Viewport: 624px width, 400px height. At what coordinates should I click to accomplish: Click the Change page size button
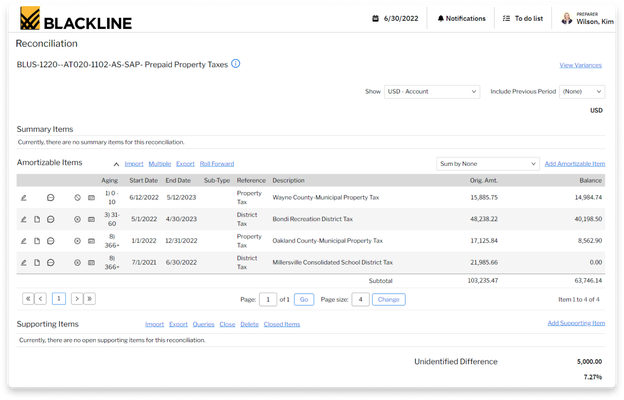(389, 299)
